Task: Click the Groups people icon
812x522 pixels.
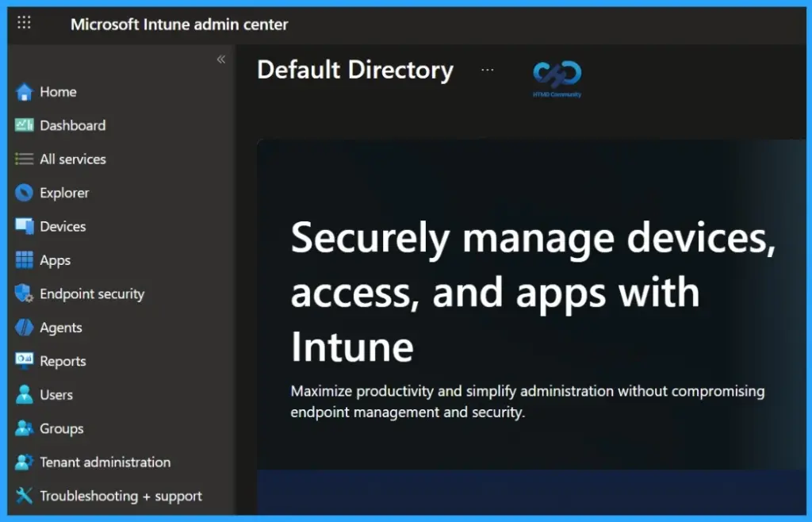Action: pos(25,428)
